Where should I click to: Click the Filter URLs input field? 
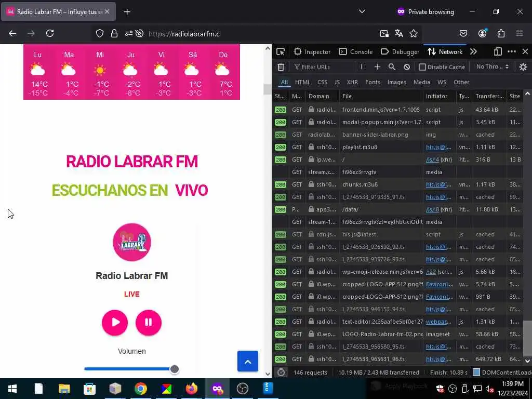click(x=324, y=67)
